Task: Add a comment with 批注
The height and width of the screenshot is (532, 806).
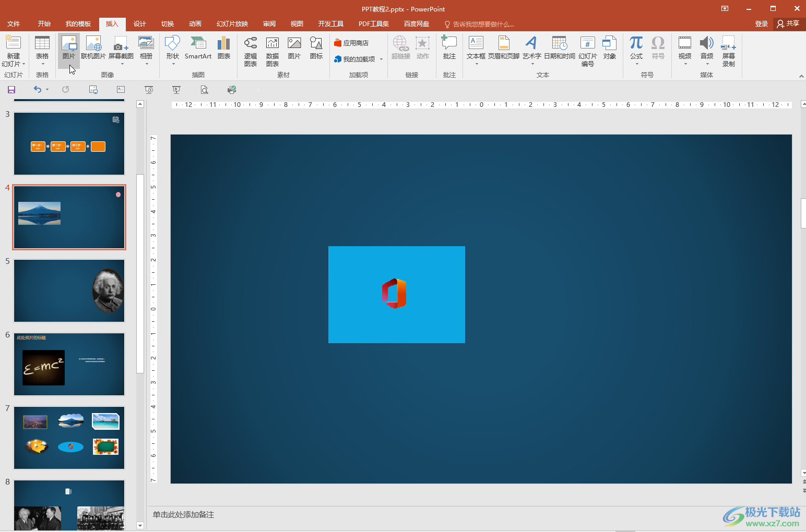Action: (449, 48)
